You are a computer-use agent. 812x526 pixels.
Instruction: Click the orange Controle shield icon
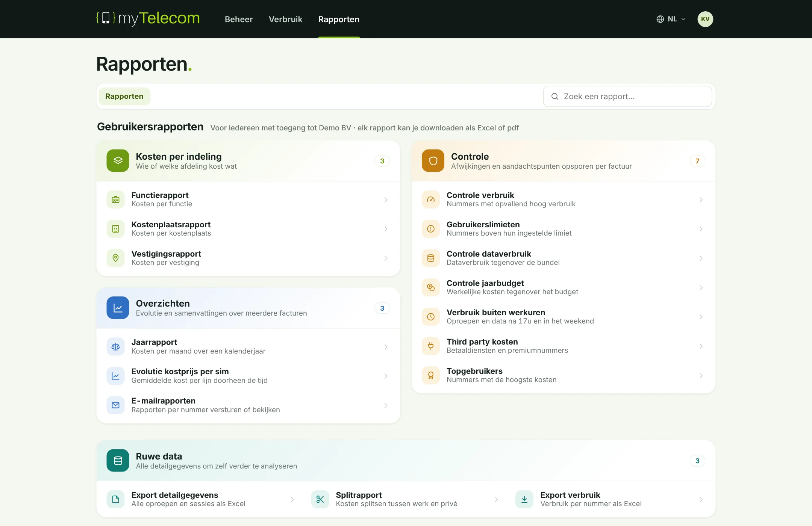[x=433, y=161]
